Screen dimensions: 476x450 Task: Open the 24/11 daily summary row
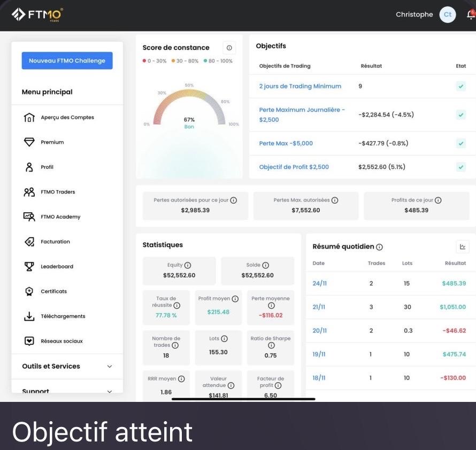pyautogui.click(x=391, y=283)
